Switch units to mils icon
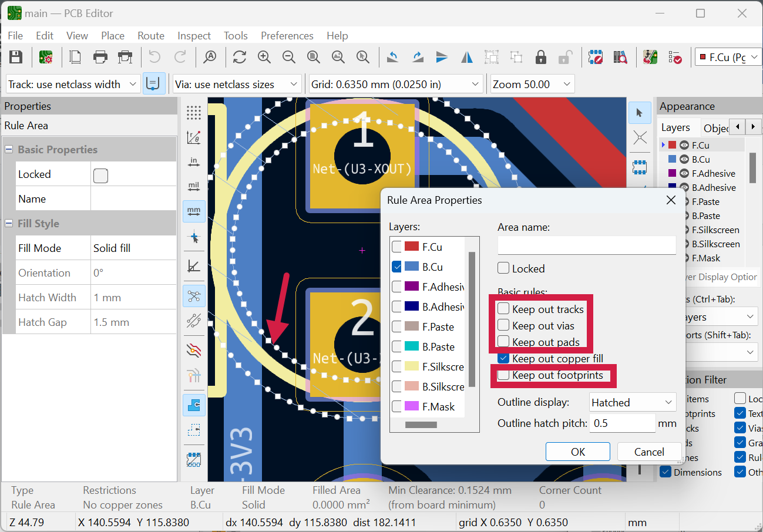This screenshot has width=763, height=532. point(194,186)
